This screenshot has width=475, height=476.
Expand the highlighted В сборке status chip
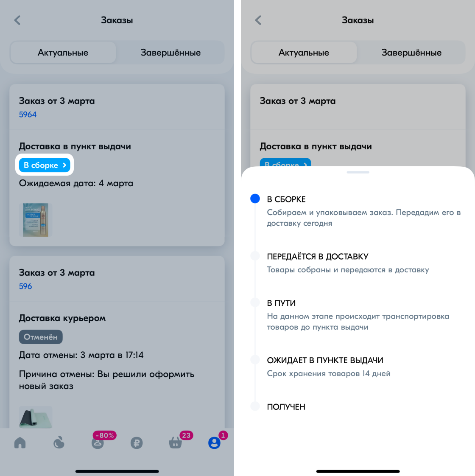(45, 165)
